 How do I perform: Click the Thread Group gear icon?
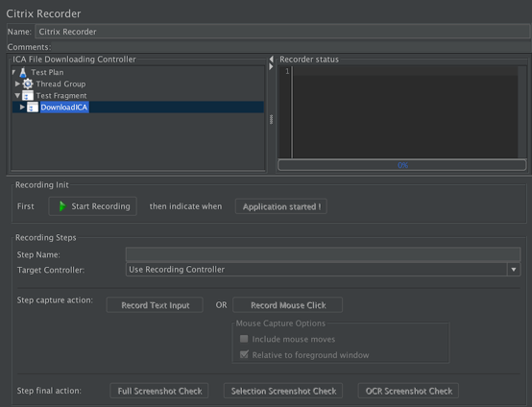click(x=28, y=84)
